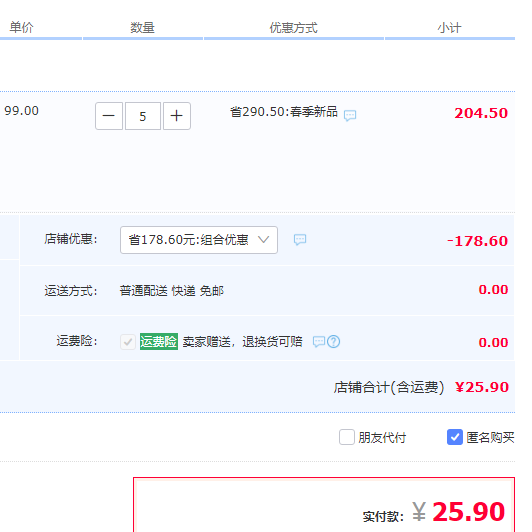Click the 单价 column header
The width and height of the screenshot is (532, 532).
pos(21,27)
